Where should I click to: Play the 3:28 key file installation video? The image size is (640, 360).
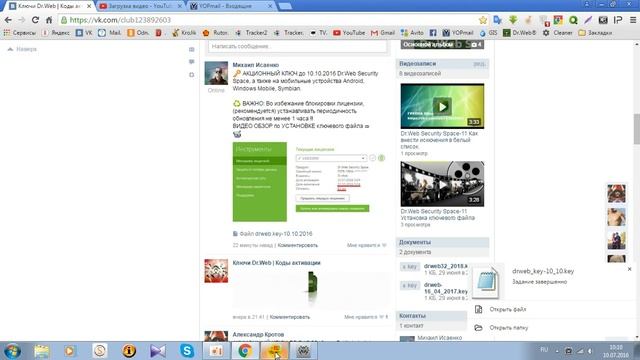(x=442, y=184)
